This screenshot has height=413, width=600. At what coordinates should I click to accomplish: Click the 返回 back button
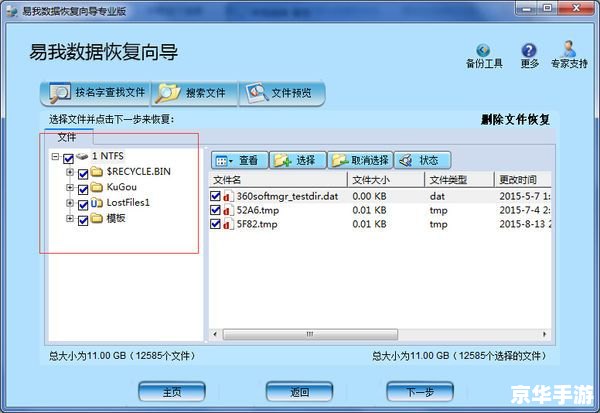pos(299,392)
